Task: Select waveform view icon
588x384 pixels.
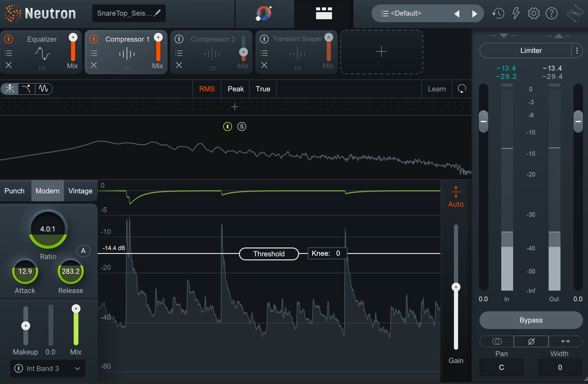Action: [44, 89]
